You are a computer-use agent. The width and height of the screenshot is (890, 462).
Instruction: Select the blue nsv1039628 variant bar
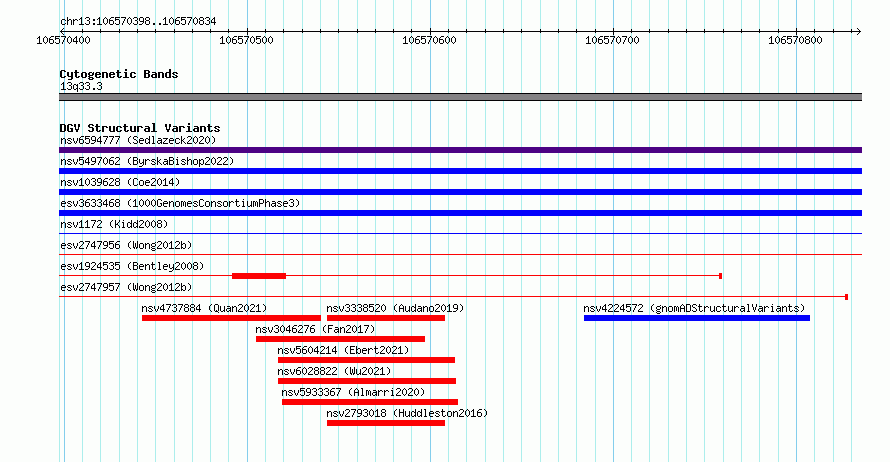(460, 192)
